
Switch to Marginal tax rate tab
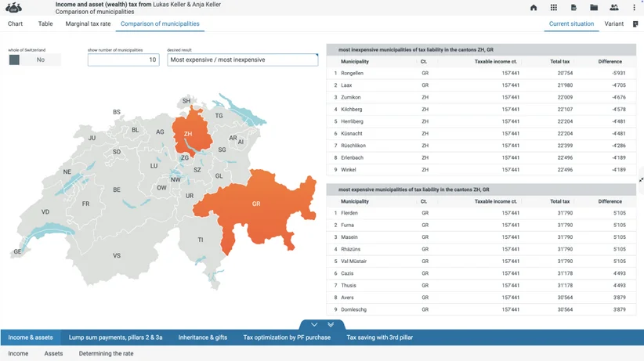88,23
